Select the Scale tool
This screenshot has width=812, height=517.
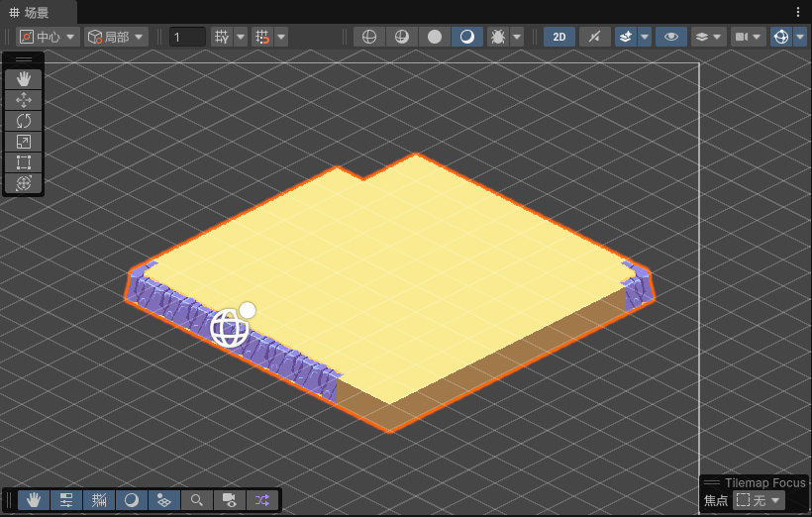coord(24,142)
